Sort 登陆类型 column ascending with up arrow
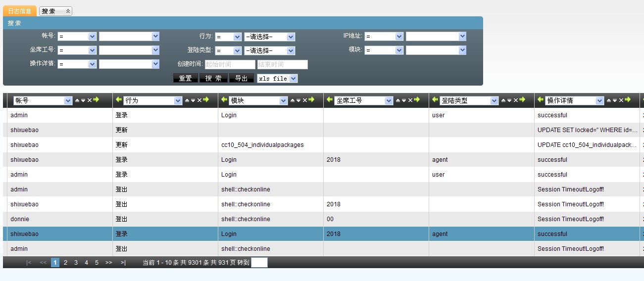Viewport: 644px width, 281px height. [x=503, y=100]
